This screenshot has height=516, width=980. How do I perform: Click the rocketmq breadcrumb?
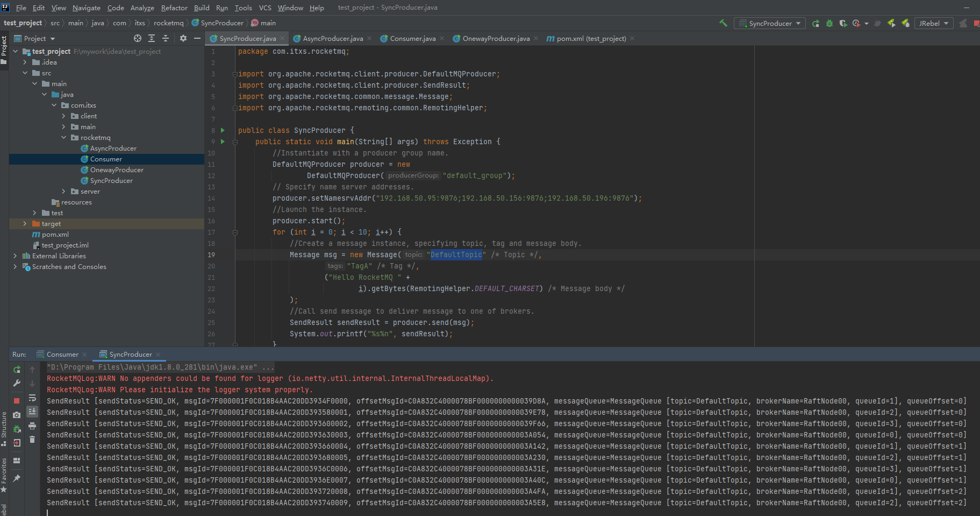(x=168, y=23)
